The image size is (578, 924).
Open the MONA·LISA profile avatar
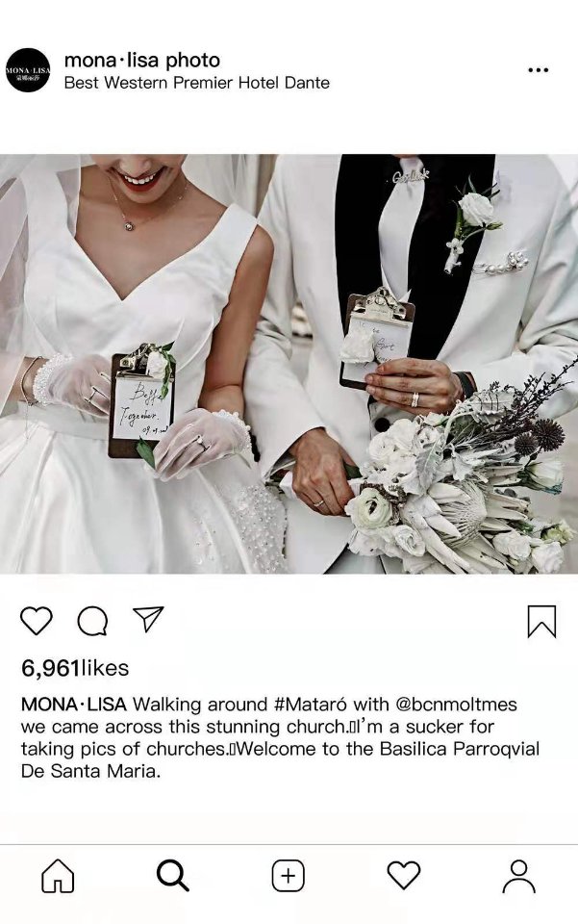tap(28, 70)
